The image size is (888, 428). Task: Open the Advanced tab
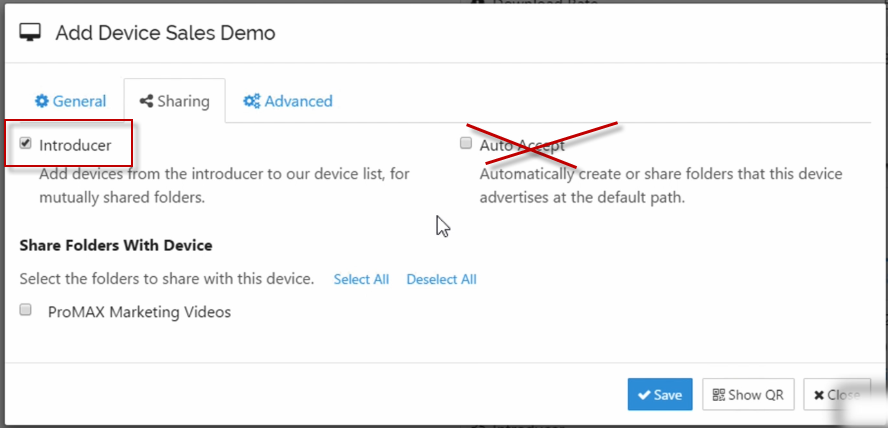tap(288, 101)
